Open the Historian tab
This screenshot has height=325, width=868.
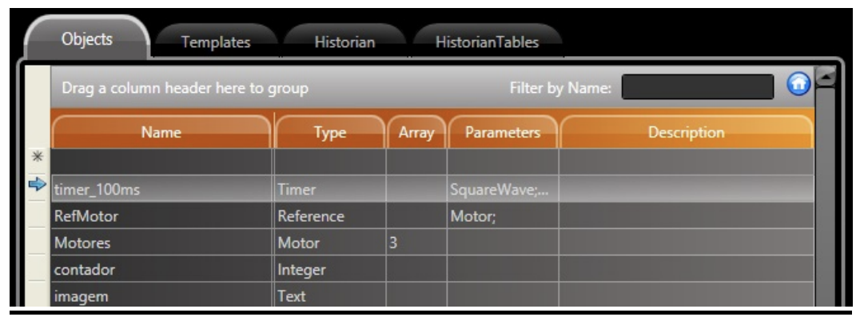tap(344, 42)
